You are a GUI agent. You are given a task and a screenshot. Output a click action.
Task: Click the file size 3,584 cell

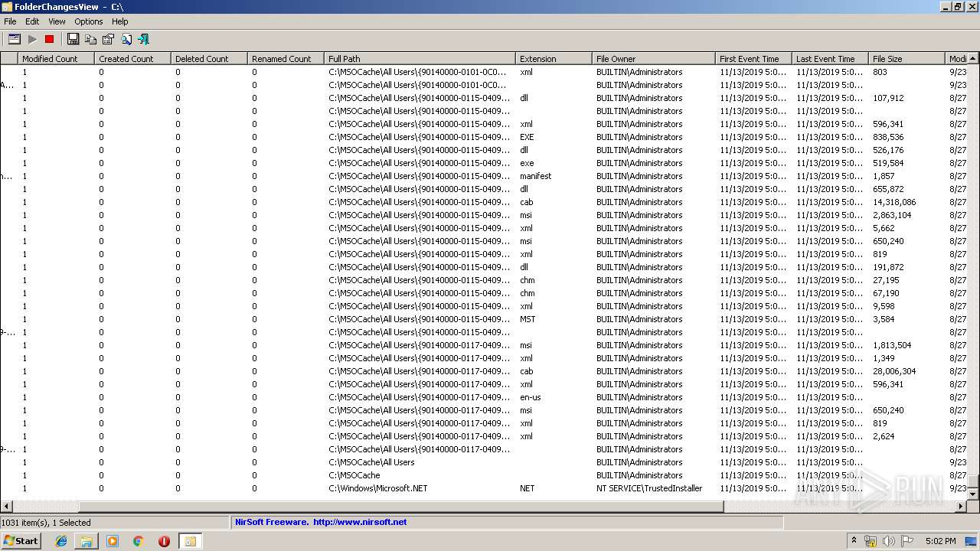[883, 319]
